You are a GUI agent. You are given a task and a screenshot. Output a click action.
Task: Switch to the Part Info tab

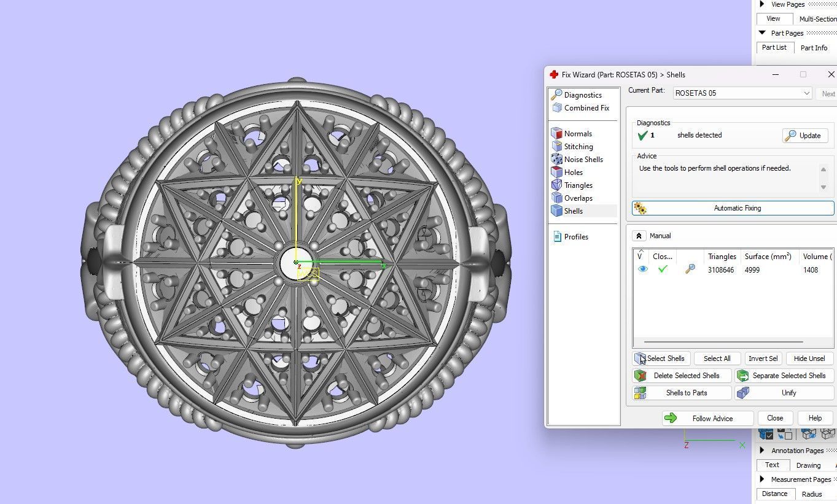pyautogui.click(x=814, y=48)
